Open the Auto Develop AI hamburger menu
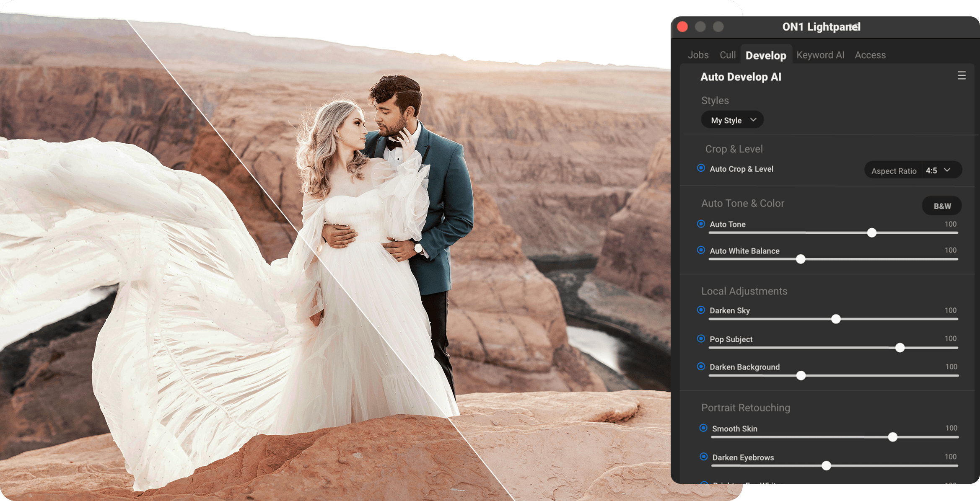 pos(962,75)
